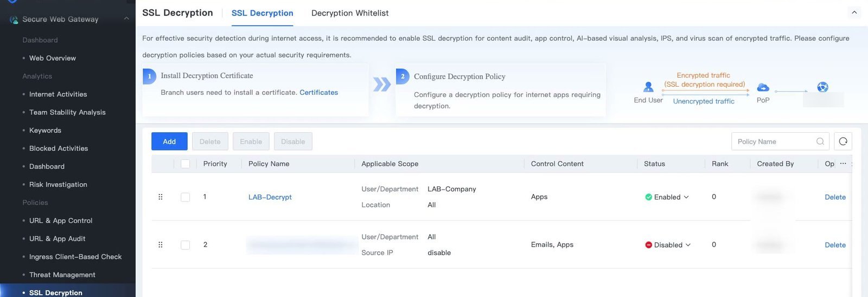The height and width of the screenshot is (297, 868).
Task: Click the Delete toolbar button
Action: (x=210, y=141)
